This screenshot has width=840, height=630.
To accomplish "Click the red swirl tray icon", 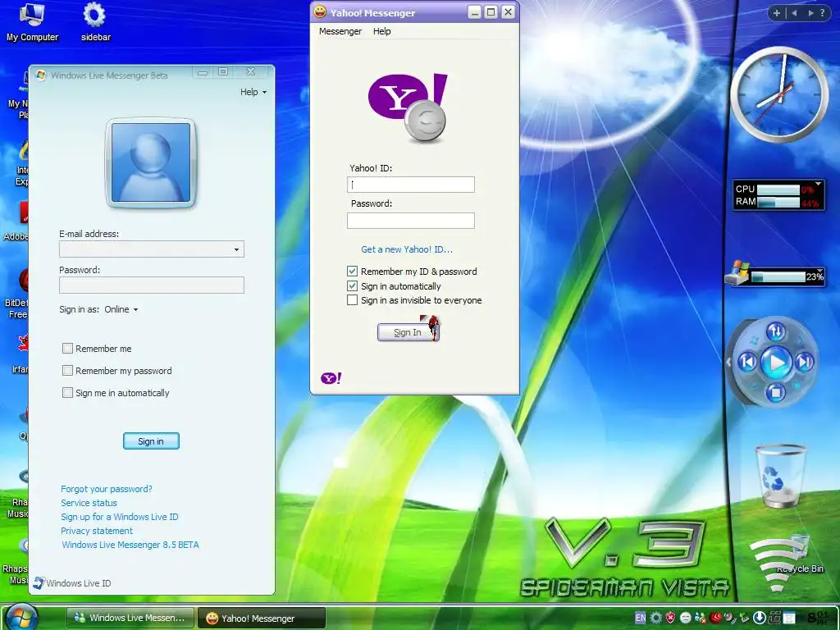I will click(715, 618).
